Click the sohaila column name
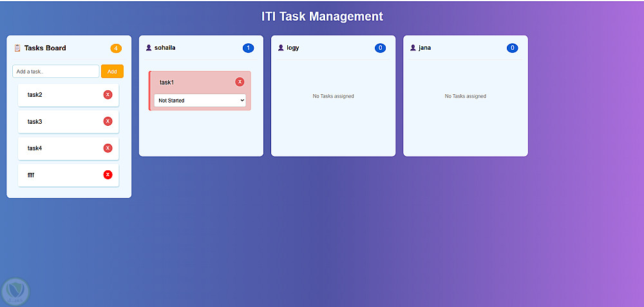Image resolution: width=644 pixels, height=307 pixels. point(165,48)
